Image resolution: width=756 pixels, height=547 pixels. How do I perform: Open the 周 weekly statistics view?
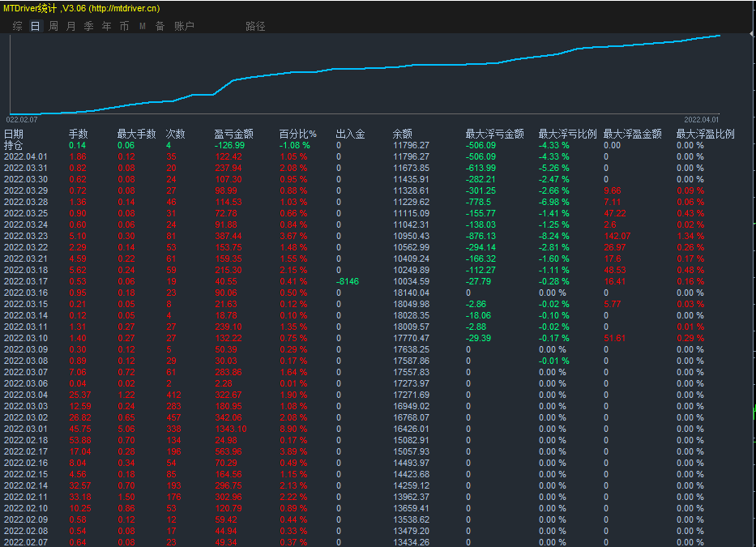coord(53,26)
